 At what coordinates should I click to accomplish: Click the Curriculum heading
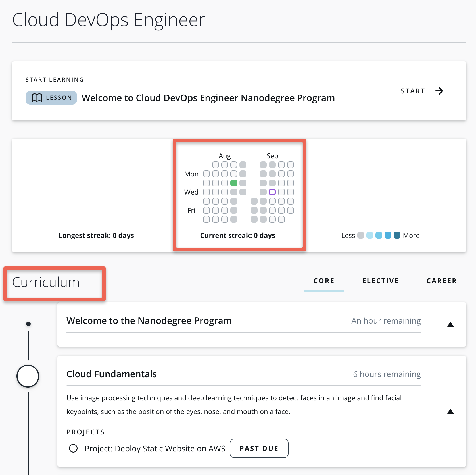(x=46, y=282)
